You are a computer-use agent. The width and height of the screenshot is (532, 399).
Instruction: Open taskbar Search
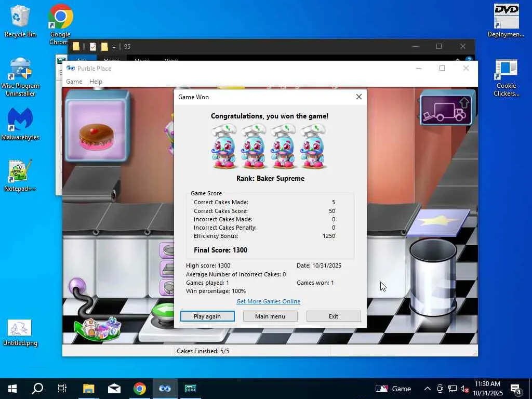click(x=37, y=389)
